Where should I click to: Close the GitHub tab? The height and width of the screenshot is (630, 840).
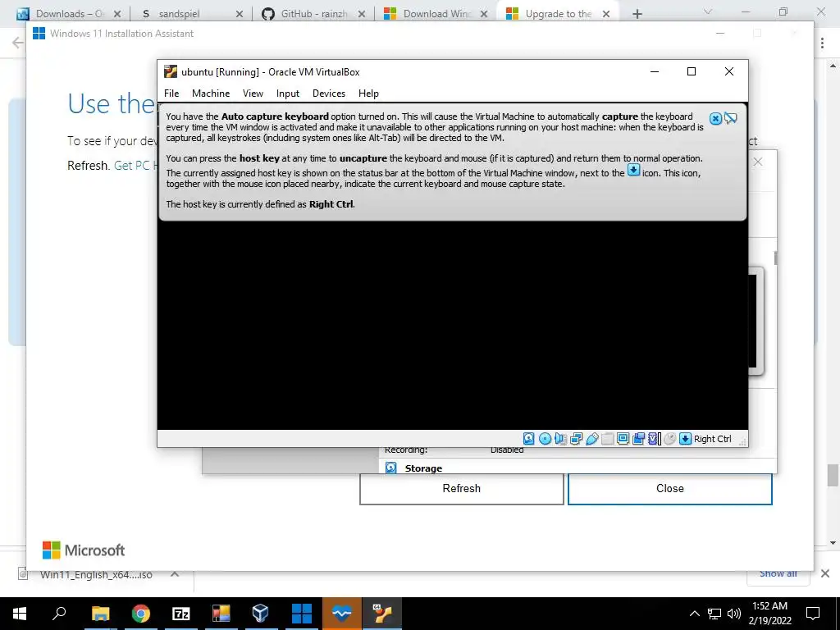tap(362, 14)
